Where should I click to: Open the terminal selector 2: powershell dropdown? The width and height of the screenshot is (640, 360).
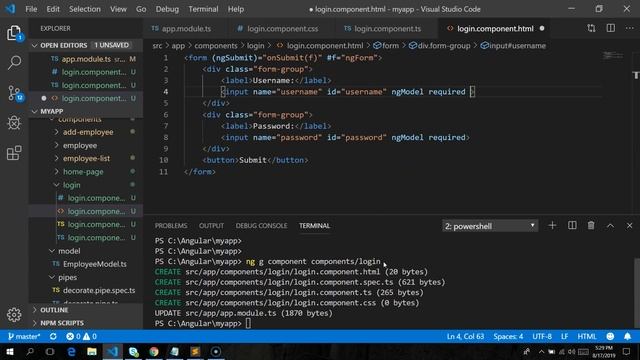click(x=490, y=226)
